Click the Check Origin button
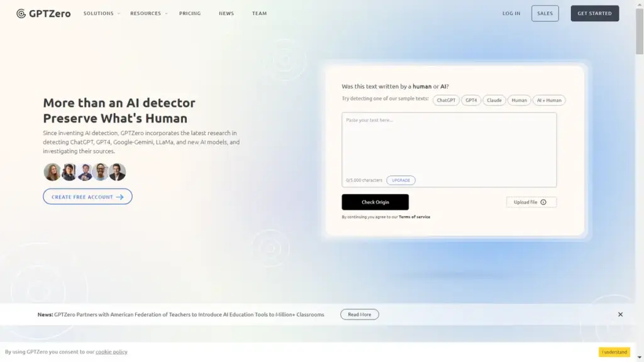644x362 pixels. (375, 202)
